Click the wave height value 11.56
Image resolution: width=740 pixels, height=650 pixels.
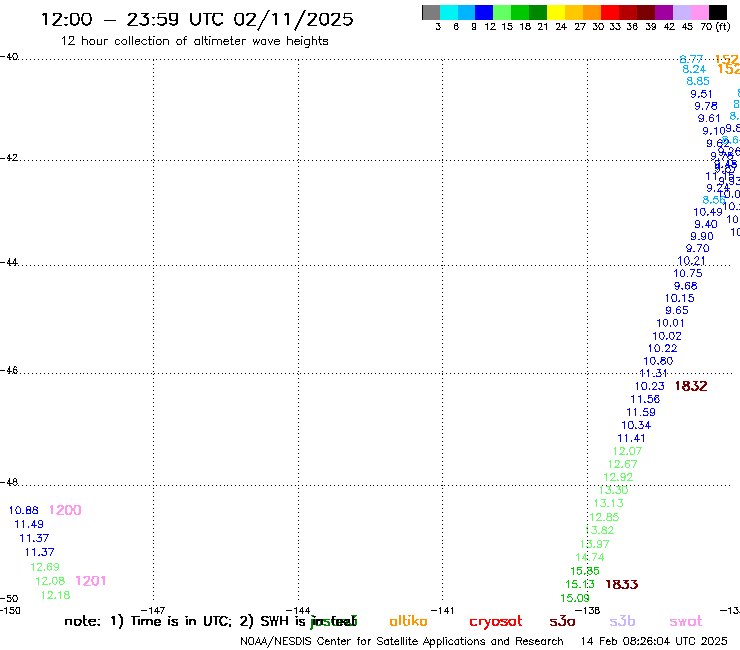[645, 399]
